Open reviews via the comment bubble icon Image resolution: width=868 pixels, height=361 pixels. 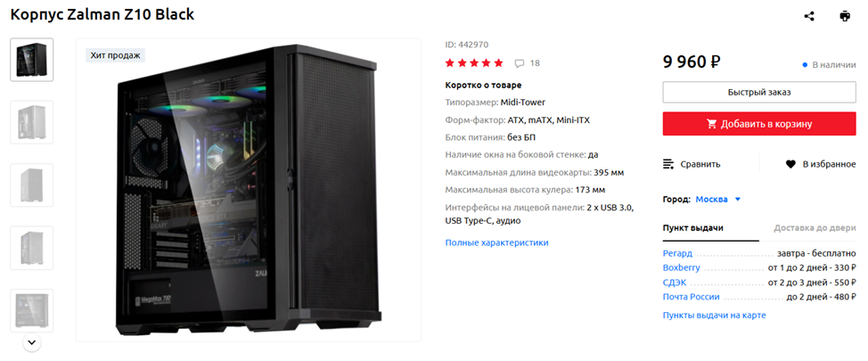tap(520, 63)
